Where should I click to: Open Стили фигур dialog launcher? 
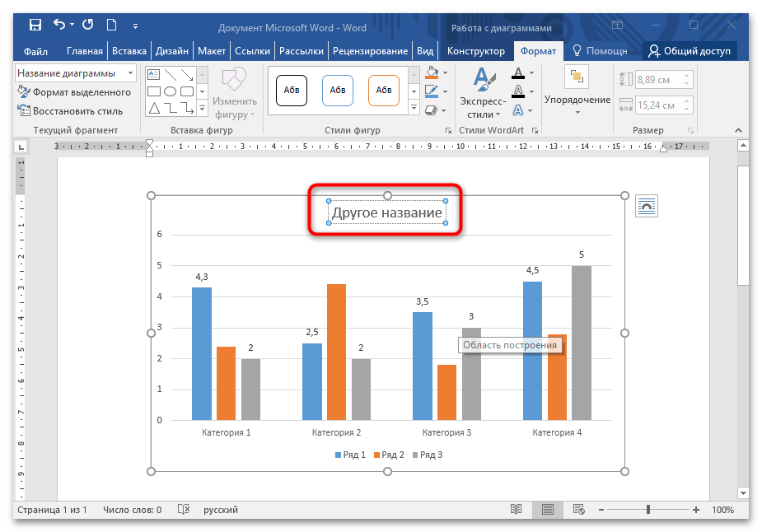[x=447, y=130]
